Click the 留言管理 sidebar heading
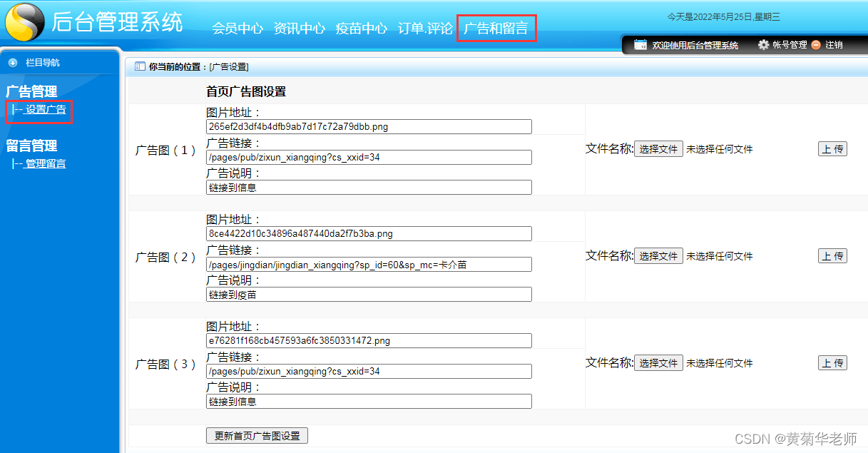The height and width of the screenshot is (453, 868). click(x=31, y=146)
